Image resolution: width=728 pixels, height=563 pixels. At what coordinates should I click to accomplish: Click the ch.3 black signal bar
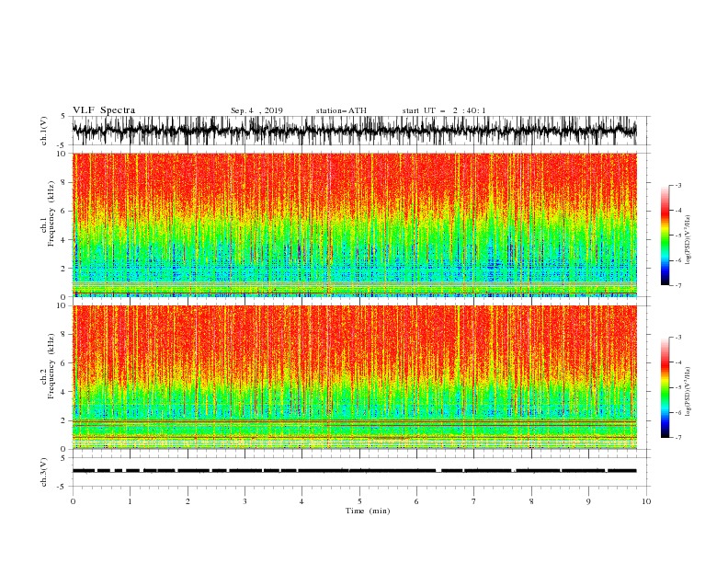[354, 471]
